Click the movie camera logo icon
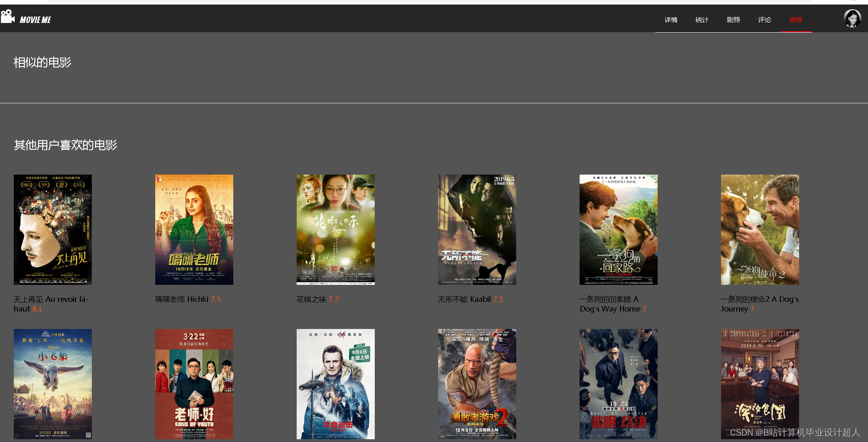The width and height of the screenshot is (868, 442). (x=7, y=17)
